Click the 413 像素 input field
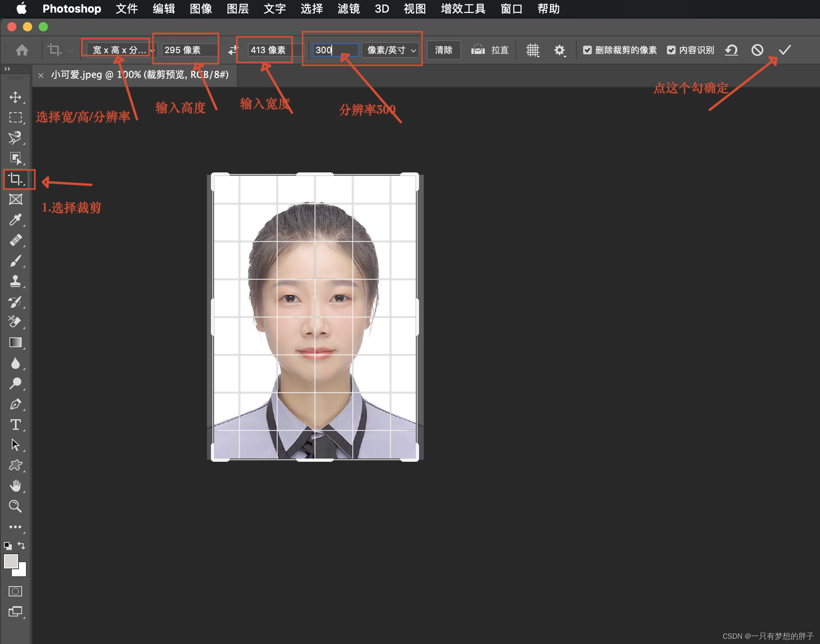 269,50
